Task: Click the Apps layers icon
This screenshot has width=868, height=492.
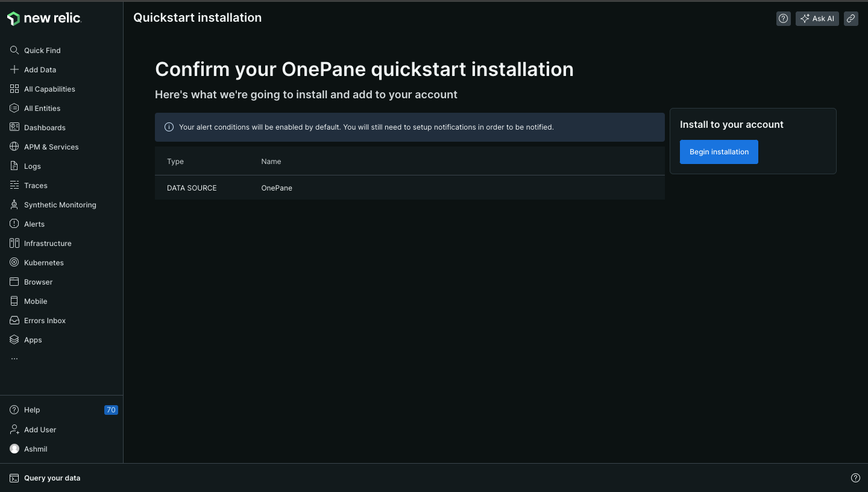Action: pos(14,339)
